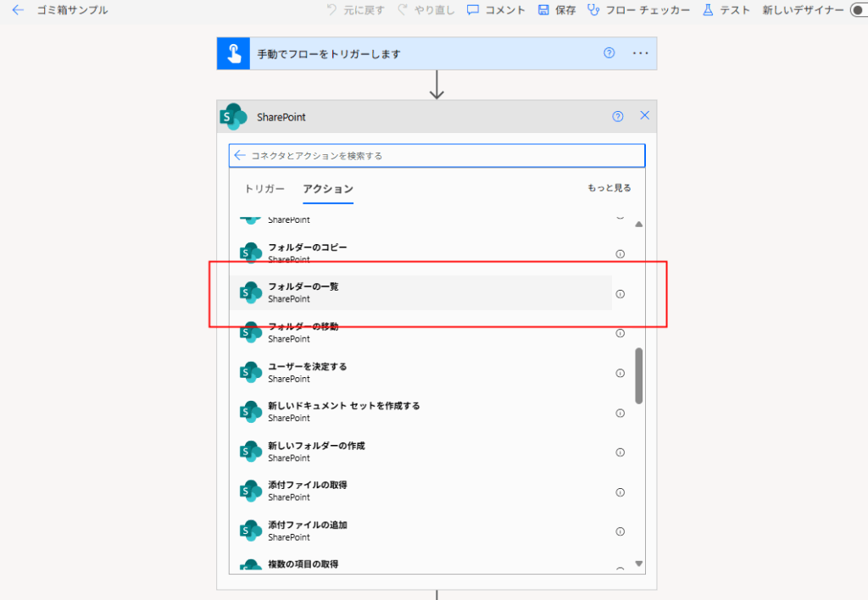Open the trigger card's ellipsis menu

click(x=641, y=53)
